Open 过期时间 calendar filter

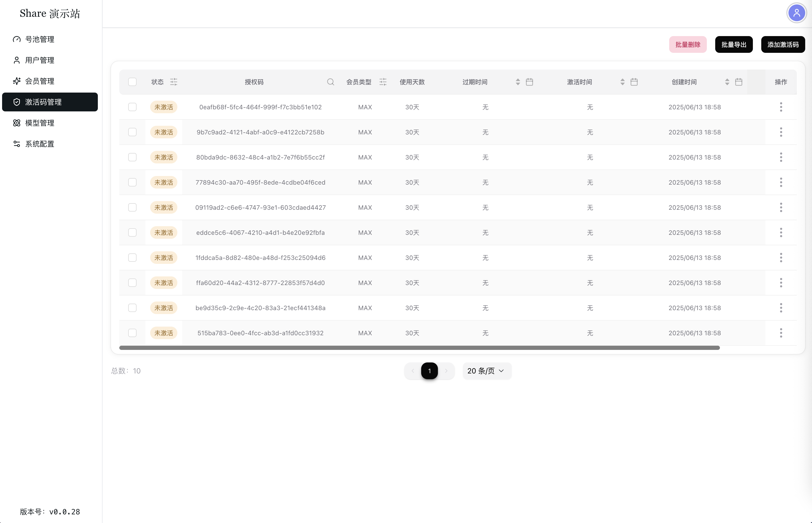529,82
